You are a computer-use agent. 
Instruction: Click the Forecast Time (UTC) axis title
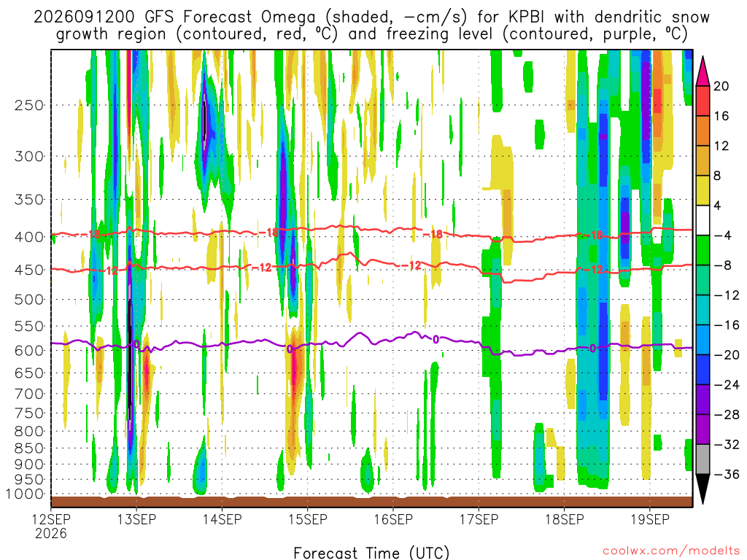tap(371, 553)
